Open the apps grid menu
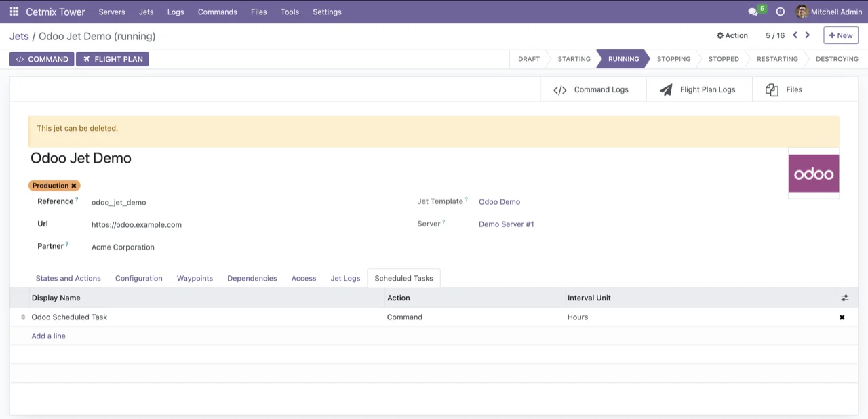 (14, 12)
